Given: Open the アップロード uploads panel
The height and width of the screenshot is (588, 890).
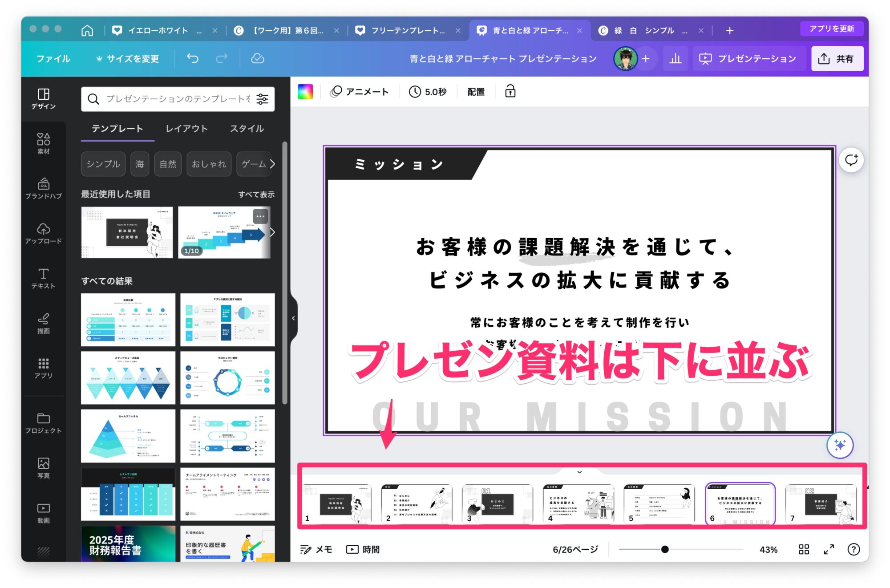Looking at the screenshot, I should (43, 233).
